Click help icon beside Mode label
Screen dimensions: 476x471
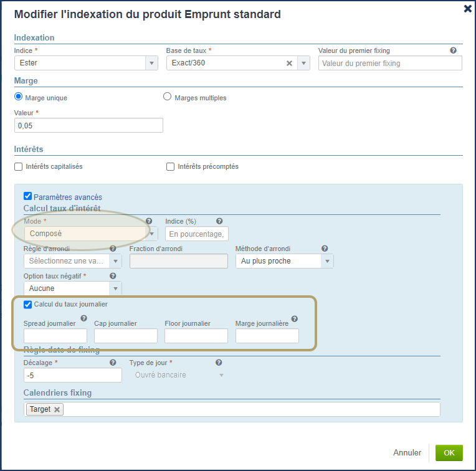[x=149, y=221]
